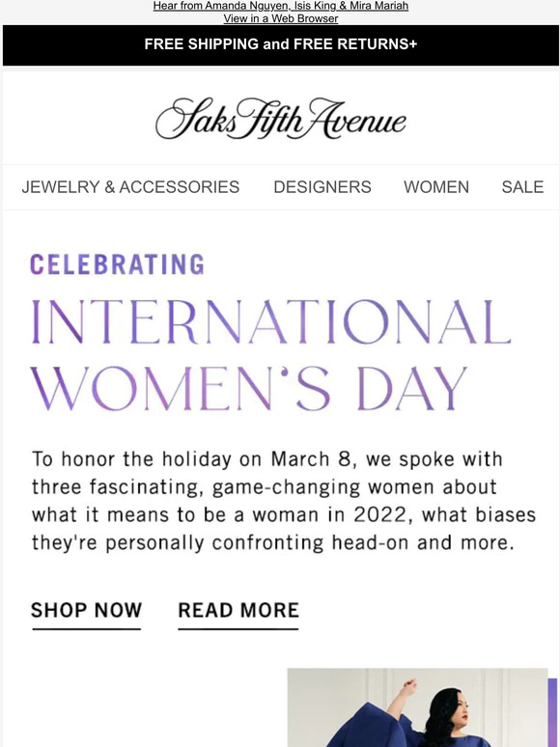Open the Designers menu item
560x747 pixels.
click(322, 187)
